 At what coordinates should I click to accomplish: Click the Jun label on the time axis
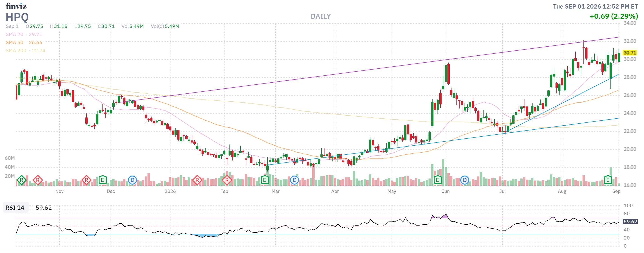pos(446,192)
